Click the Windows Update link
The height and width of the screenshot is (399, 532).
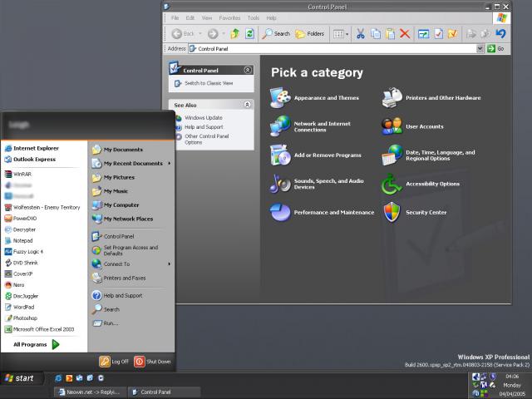coord(204,118)
